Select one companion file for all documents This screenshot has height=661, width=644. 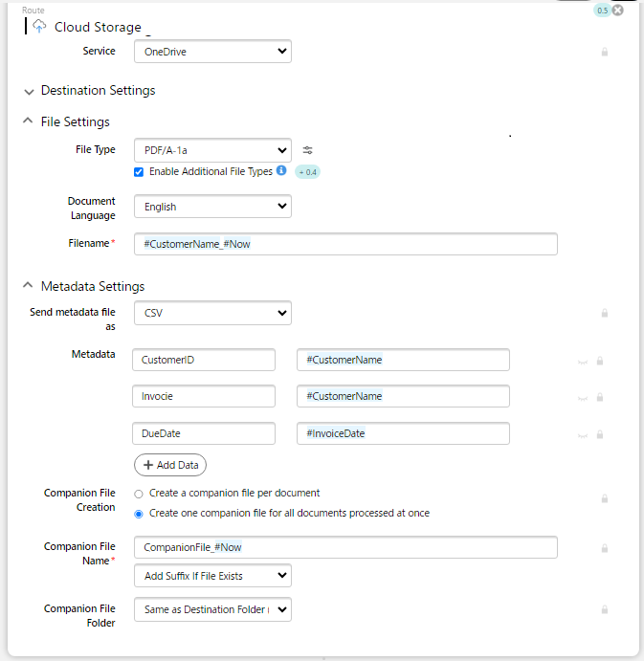[139, 514]
